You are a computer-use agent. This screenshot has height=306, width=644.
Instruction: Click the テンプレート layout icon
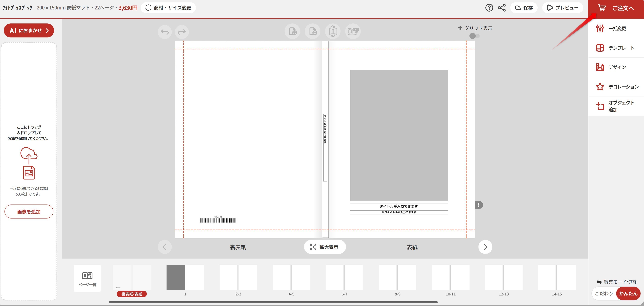[x=600, y=48]
